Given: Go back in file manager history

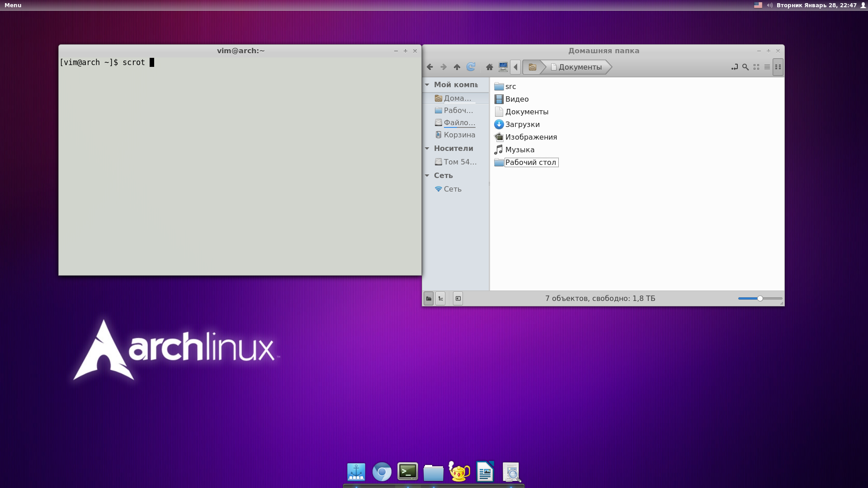Looking at the screenshot, I should click(430, 67).
